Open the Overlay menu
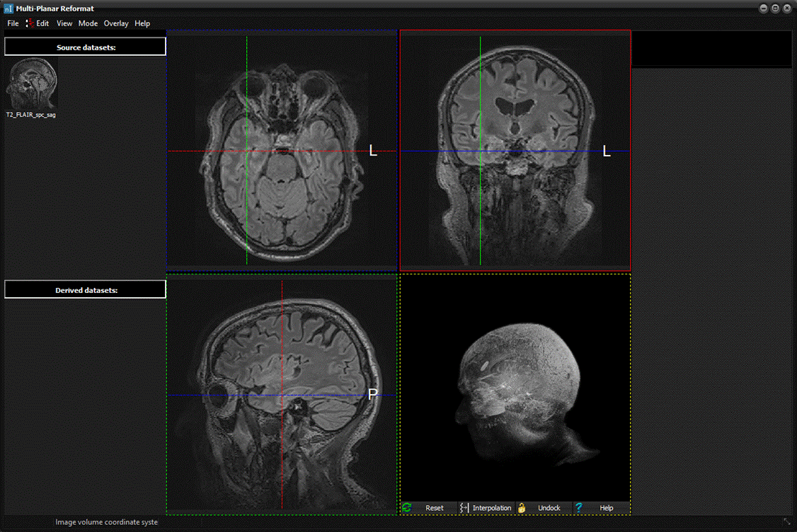Image resolution: width=797 pixels, height=532 pixels. 116,23
